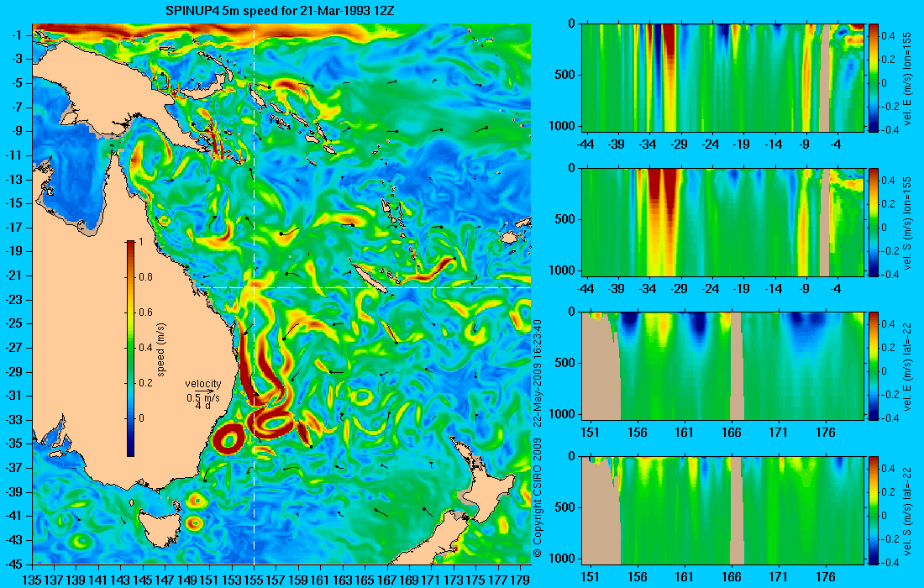Click the "167" longitude tick on the map
This screenshot has height=588, width=924.
[387, 580]
